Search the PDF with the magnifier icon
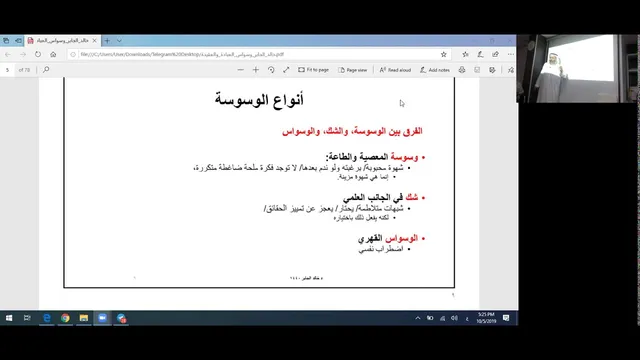640x360 pixels. pyautogui.click(x=46, y=70)
